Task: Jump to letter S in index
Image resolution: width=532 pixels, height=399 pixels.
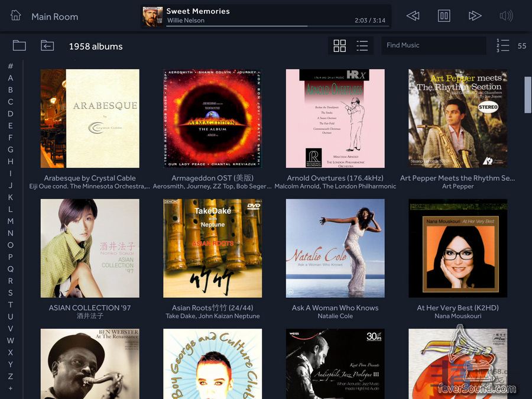Action: tap(11, 293)
